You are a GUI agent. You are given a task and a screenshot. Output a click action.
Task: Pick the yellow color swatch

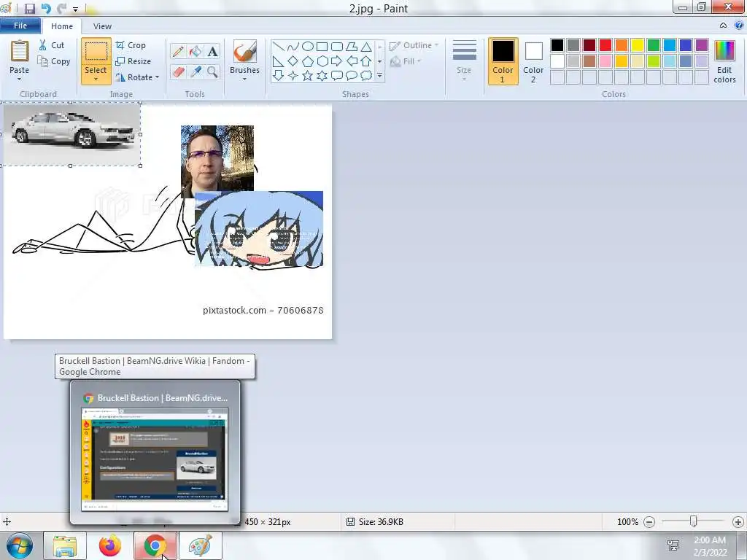[x=638, y=45]
